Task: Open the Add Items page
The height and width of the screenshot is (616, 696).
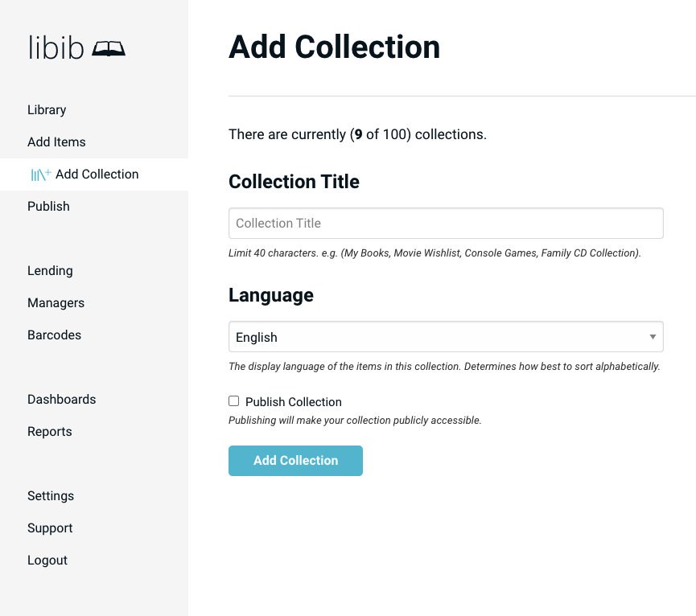Action: 56,142
